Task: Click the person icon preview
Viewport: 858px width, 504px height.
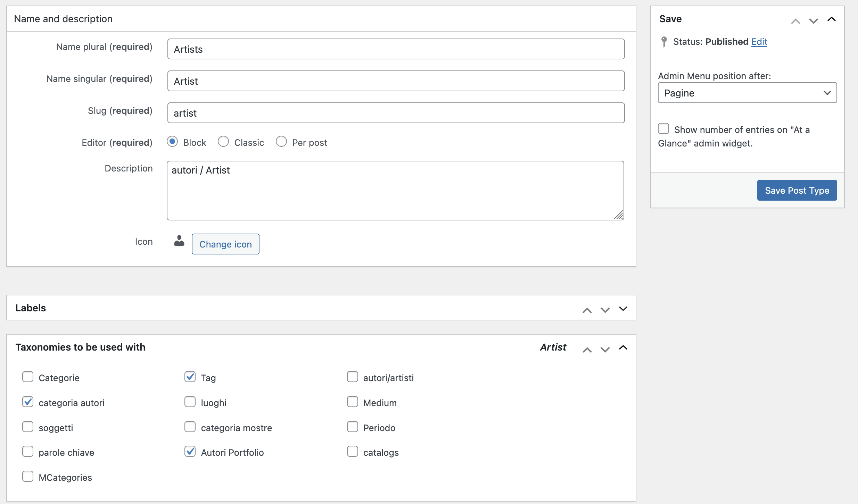Action: point(179,241)
